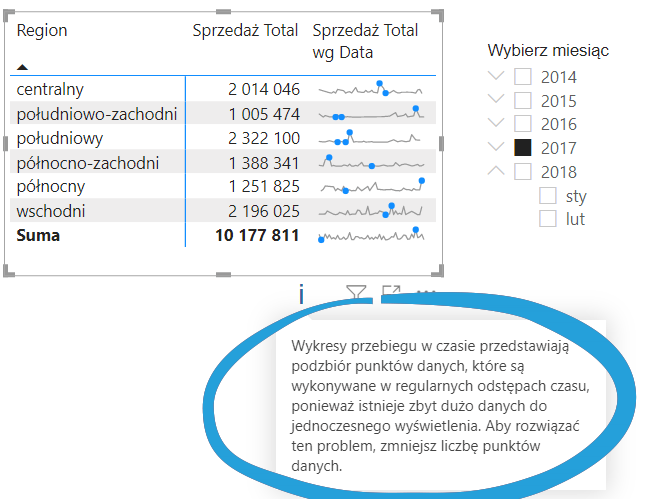
Task: Expand the 2015 year node
Action: (496, 101)
